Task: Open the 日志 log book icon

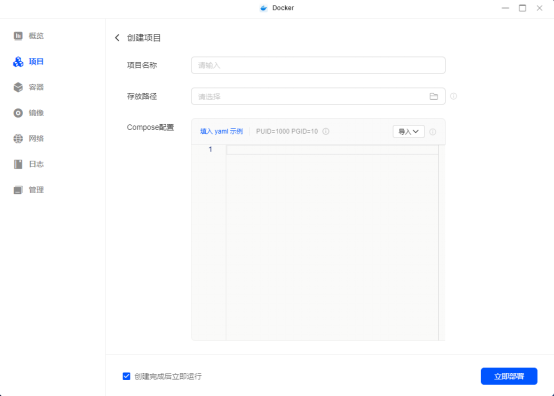Action: point(18,164)
